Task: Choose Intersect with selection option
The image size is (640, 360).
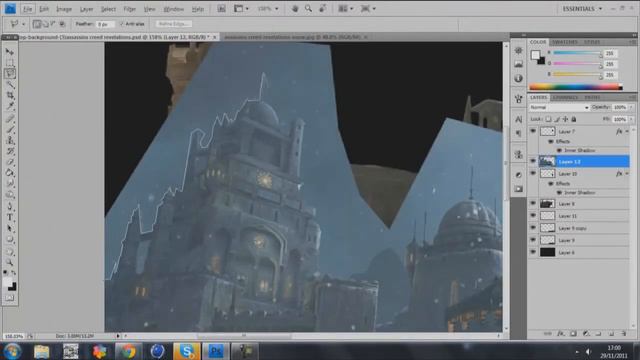Action: (62, 24)
